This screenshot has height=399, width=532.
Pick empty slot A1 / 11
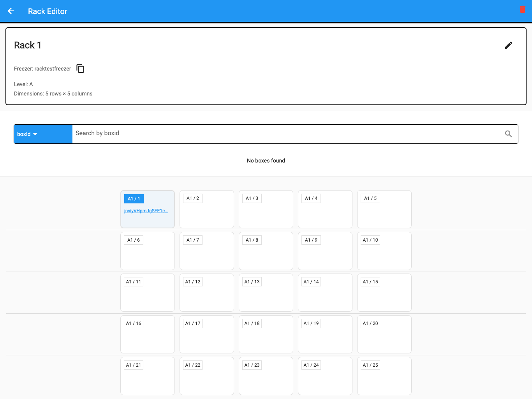[148, 293]
